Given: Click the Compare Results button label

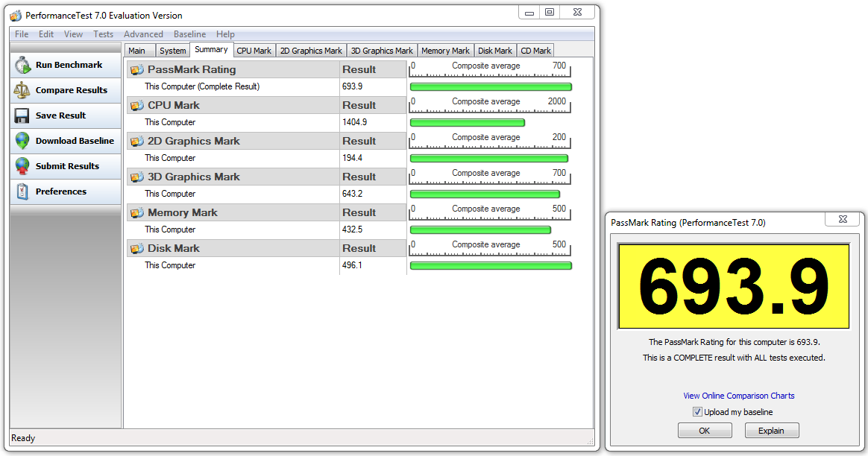Looking at the screenshot, I should (x=72, y=90).
